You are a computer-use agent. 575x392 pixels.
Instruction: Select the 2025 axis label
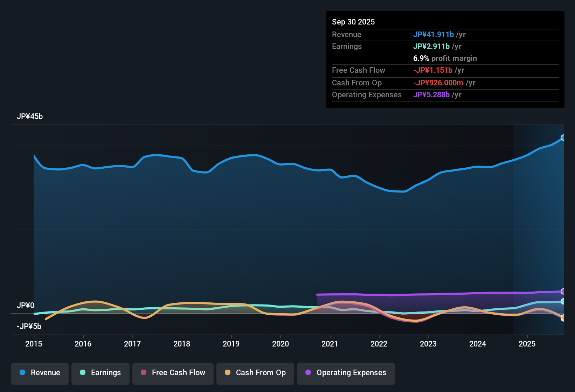527,344
